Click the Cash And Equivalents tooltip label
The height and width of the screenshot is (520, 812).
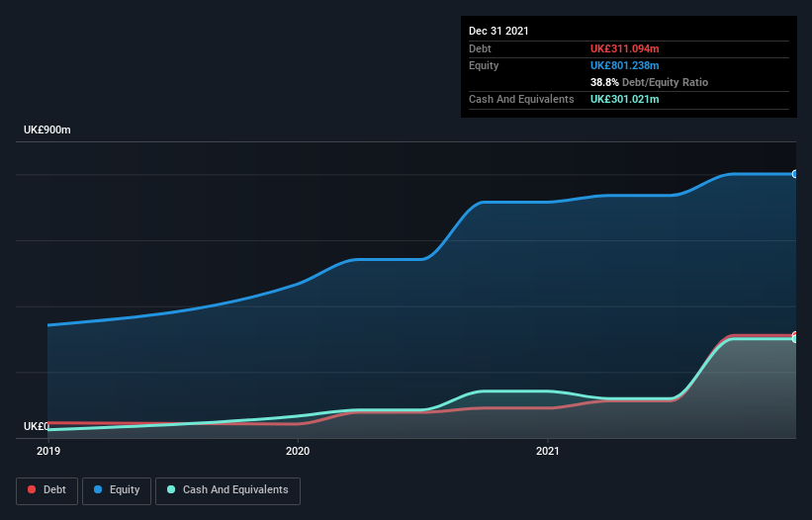pyautogui.click(x=521, y=99)
